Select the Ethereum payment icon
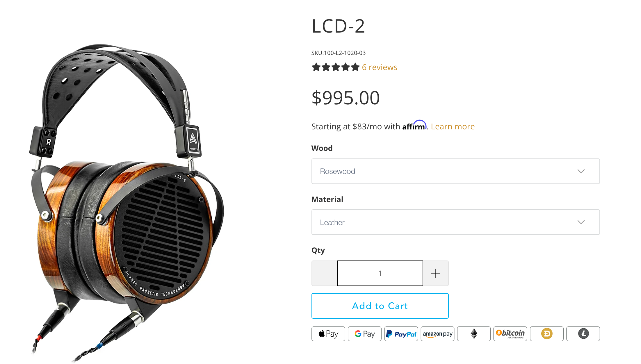 pos(474,333)
